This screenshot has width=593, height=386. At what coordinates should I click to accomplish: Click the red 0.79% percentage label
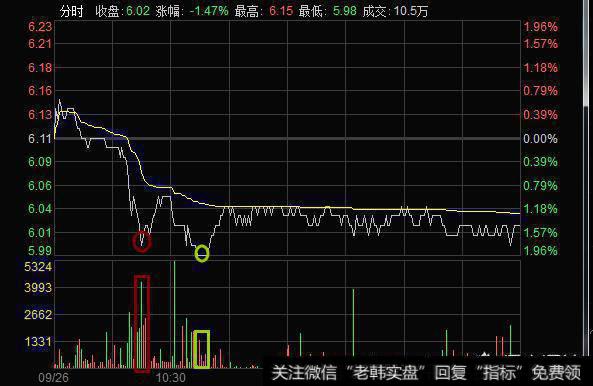[x=540, y=91]
